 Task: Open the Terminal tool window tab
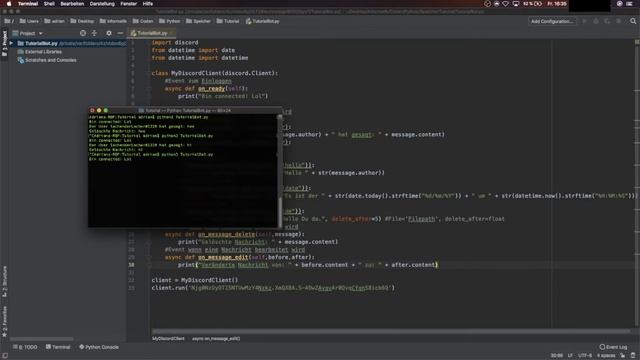point(58,347)
